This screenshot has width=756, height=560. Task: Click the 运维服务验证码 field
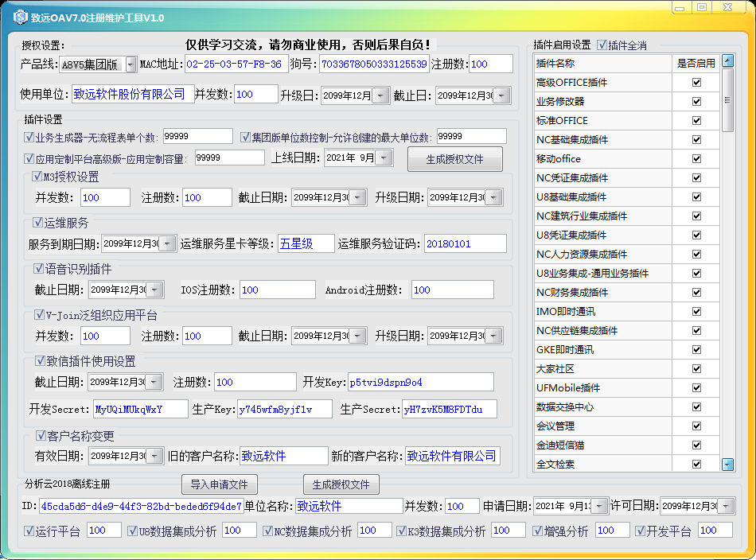(466, 243)
